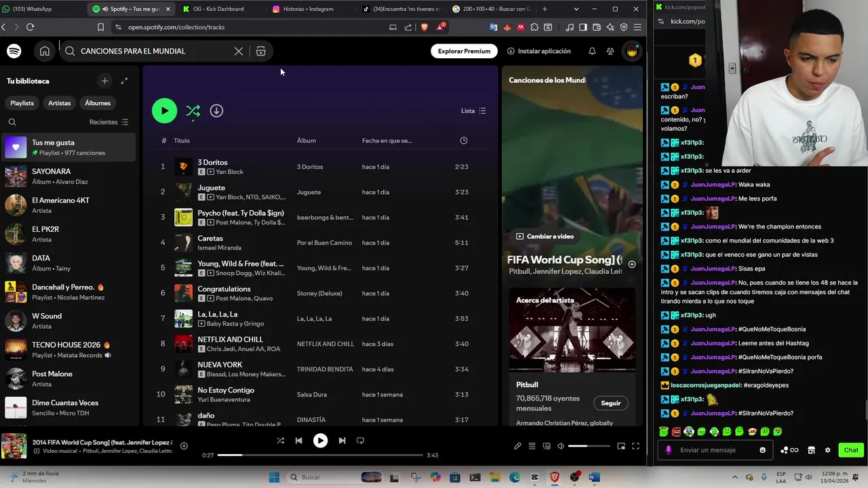Sort by duration clock icon column

click(464, 140)
